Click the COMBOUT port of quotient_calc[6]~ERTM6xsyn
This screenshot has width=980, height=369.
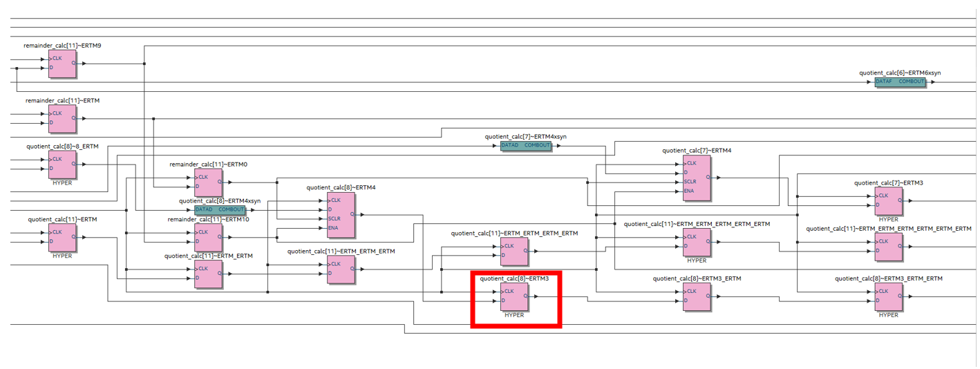coord(911,82)
